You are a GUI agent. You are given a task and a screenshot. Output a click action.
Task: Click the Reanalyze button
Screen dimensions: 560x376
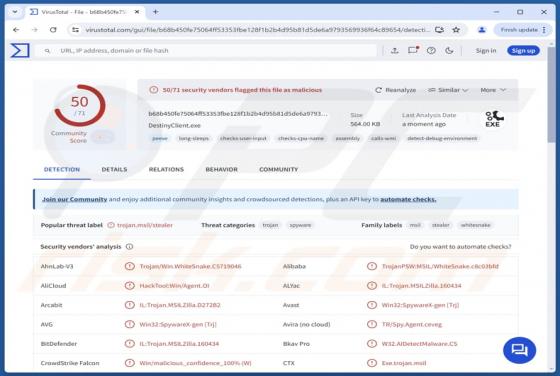click(396, 90)
